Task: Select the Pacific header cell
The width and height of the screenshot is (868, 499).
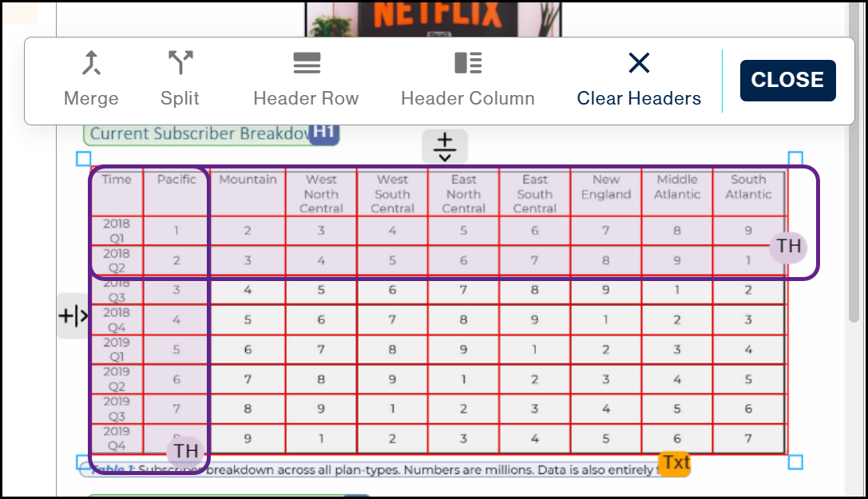Action: [x=176, y=192]
